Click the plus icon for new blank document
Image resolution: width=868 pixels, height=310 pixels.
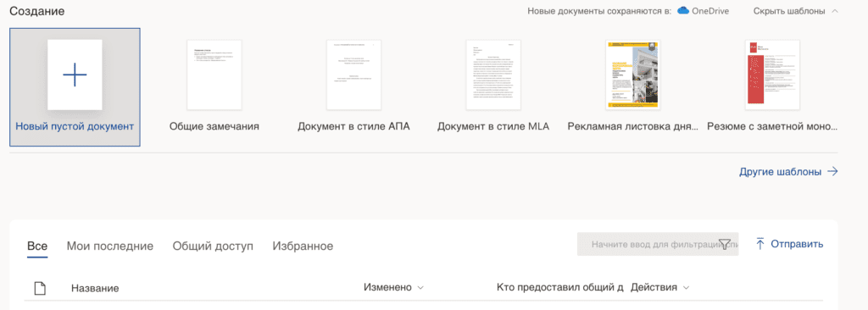75,75
